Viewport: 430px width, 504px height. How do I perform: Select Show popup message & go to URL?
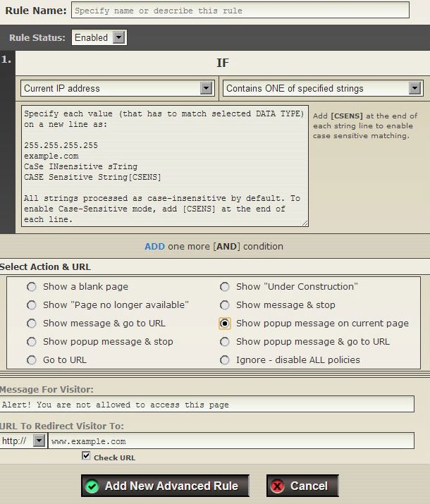click(225, 341)
